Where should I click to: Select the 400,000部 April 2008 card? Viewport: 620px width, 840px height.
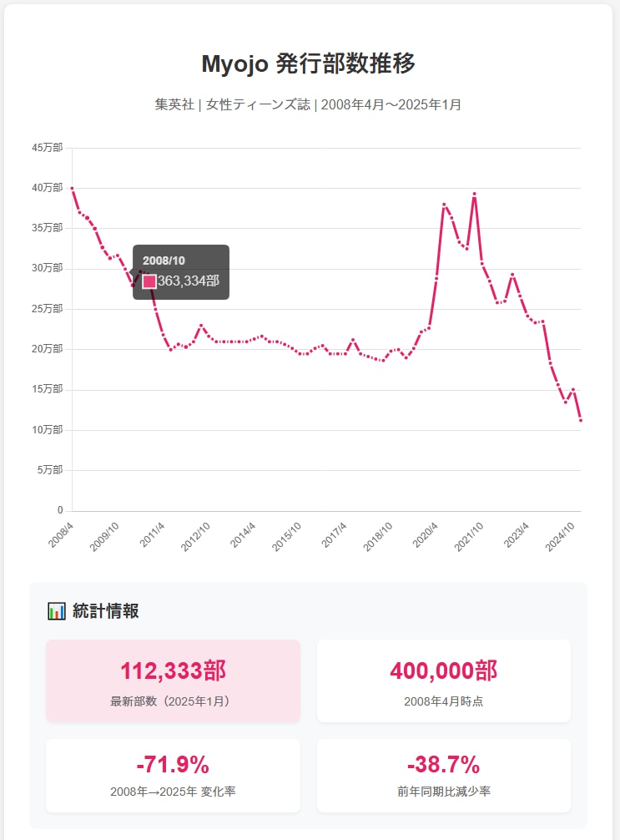tap(444, 681)
